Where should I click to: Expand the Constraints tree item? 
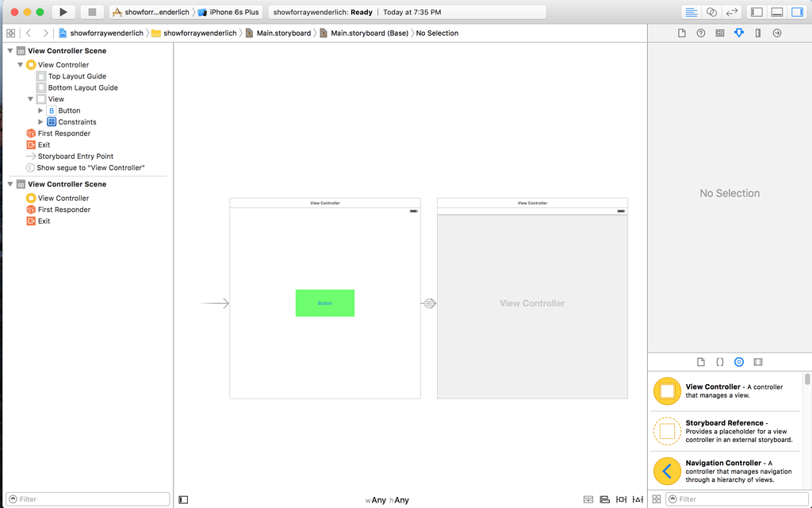tap(41, 122)
